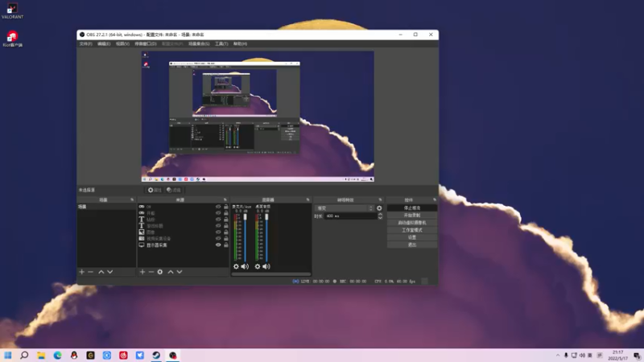Expand hidden system tray icons chevron

point(558,355)
